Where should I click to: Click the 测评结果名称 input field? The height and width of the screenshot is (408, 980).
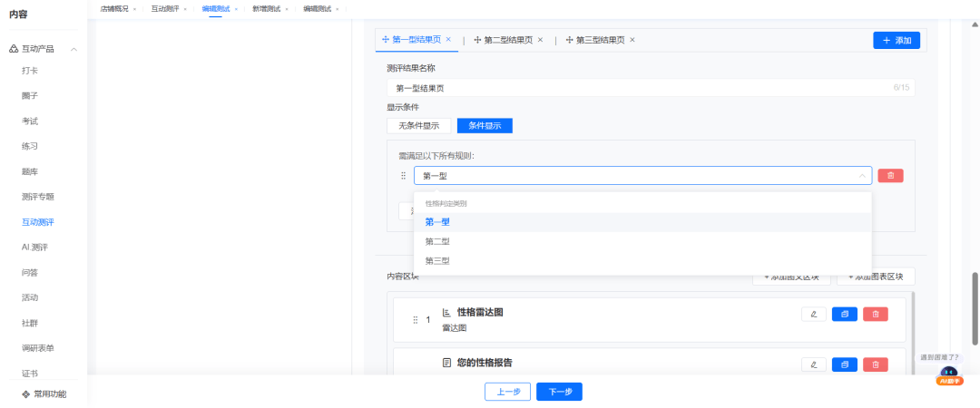635,88
